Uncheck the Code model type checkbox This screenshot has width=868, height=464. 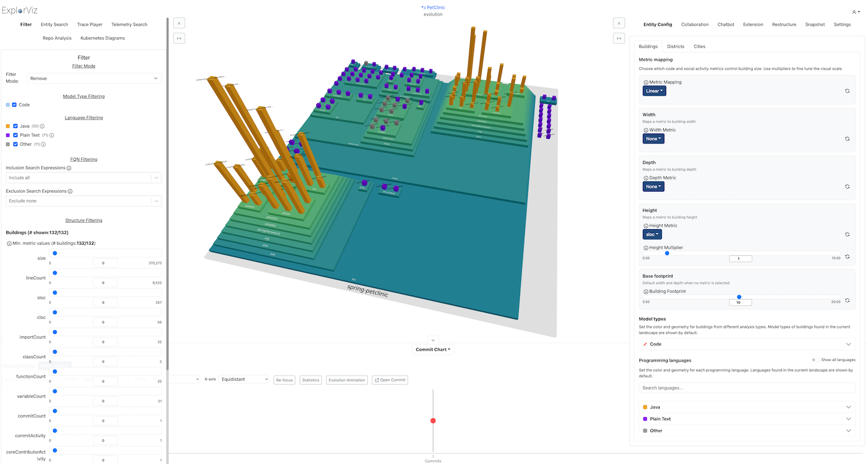14,105
